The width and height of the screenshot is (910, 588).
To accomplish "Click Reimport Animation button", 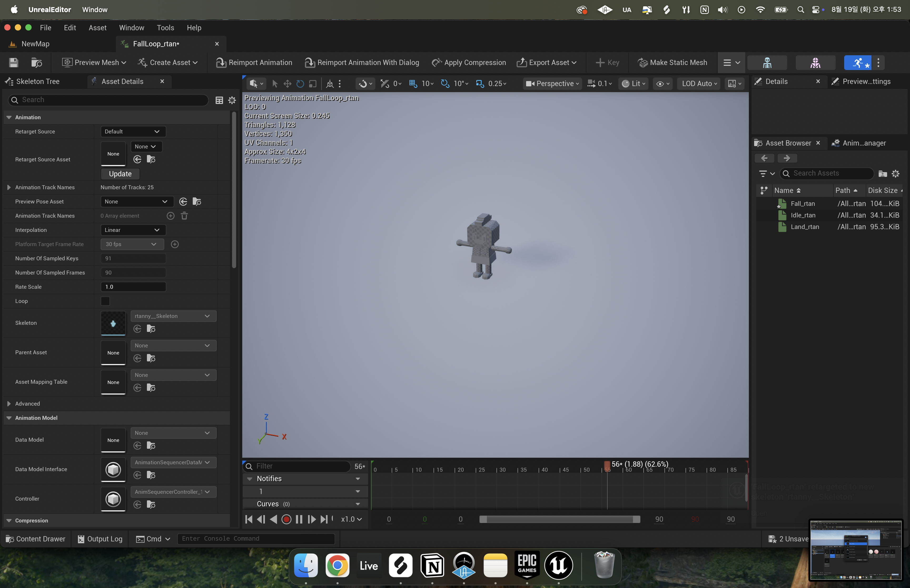I will (x=254, y=63).
